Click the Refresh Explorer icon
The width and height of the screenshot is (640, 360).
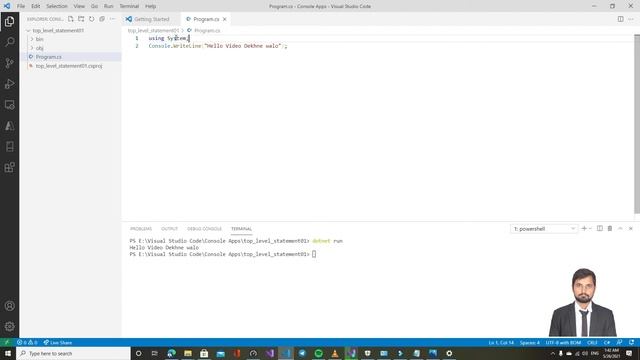point(91,19)
